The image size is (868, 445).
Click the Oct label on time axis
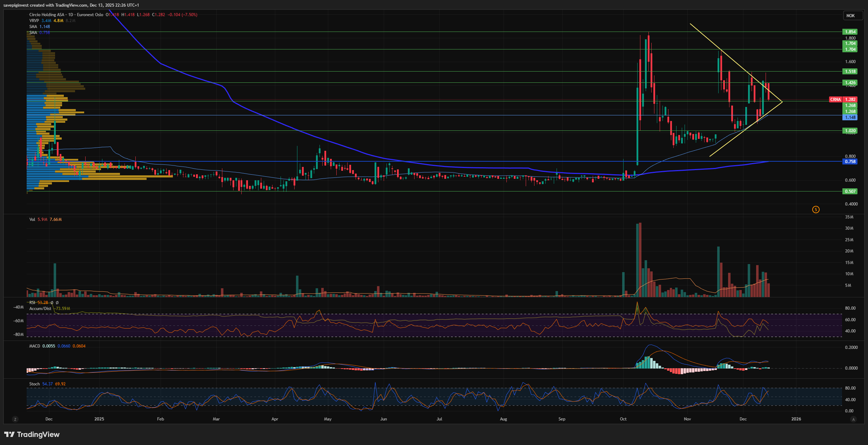623,419
